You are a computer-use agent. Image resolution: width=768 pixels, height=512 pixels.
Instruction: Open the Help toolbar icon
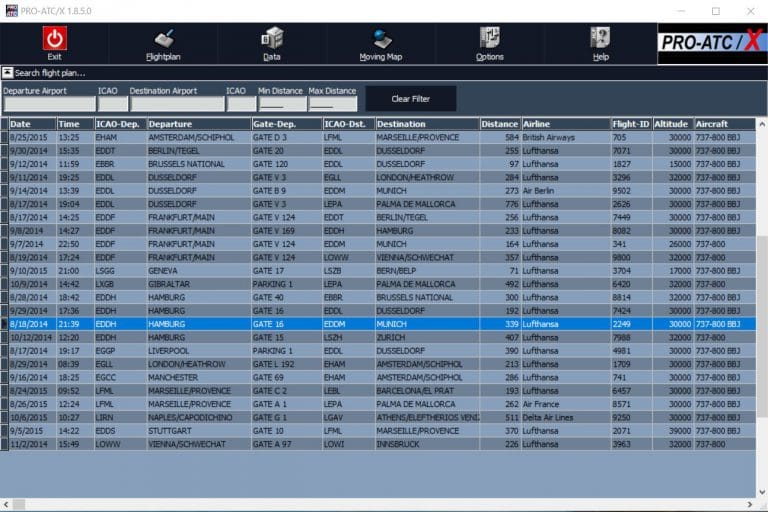(600, 39)
